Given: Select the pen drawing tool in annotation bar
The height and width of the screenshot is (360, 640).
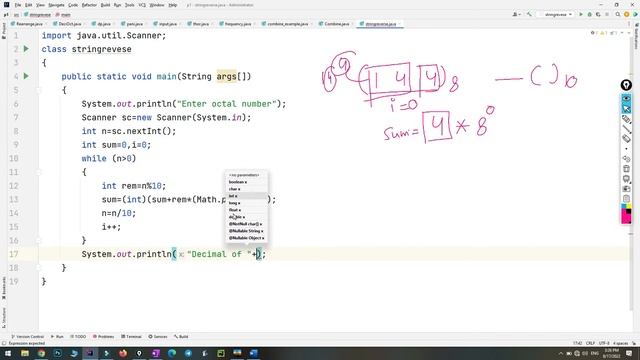Looking at the screenshot, I should [x=626, y=119].
